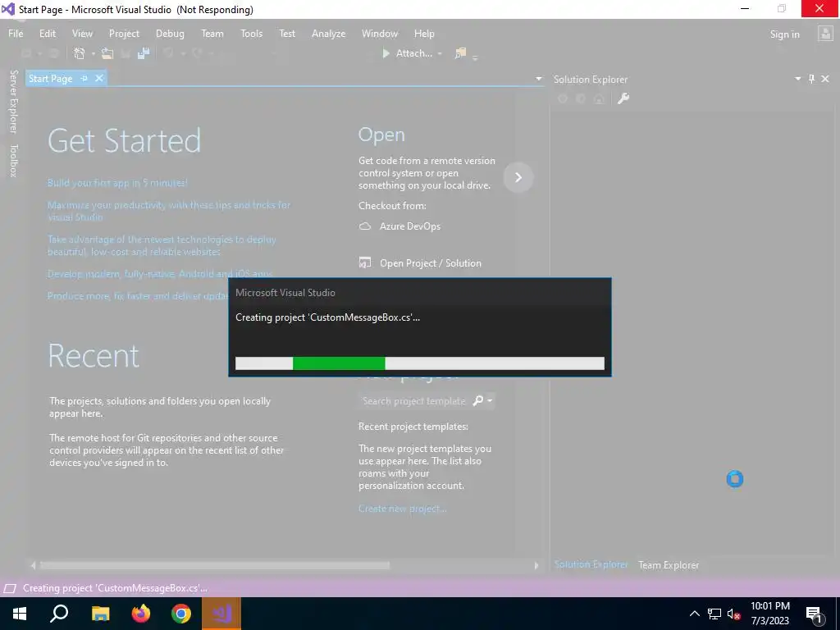Image resolution: width=840 pixels, height=630 pixels.
Task: Open the Team menu
Action: tap(212, 33)
